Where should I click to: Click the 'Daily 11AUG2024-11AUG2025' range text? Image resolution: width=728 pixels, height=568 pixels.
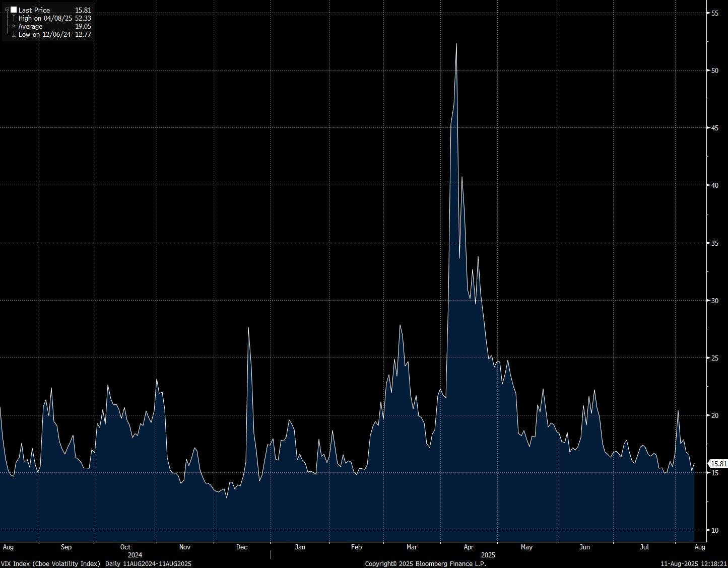[148, 563]
